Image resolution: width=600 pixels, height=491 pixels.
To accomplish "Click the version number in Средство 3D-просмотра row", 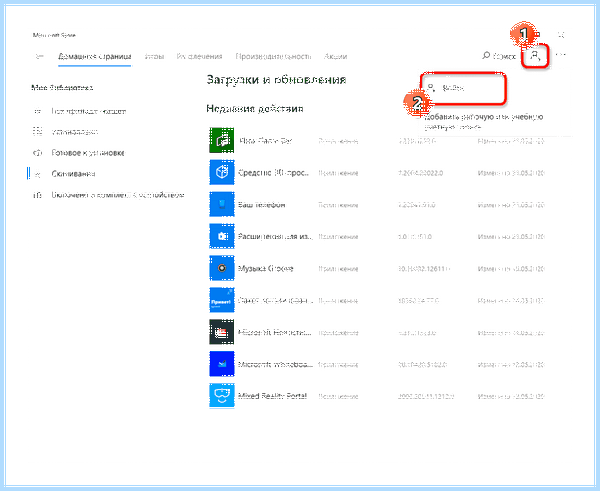I will [421, 173].
